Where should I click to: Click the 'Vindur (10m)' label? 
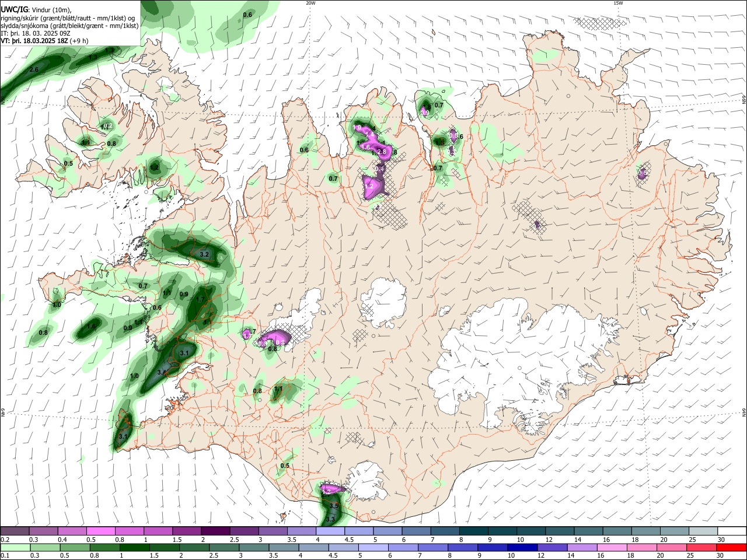(x=51, y=10)
